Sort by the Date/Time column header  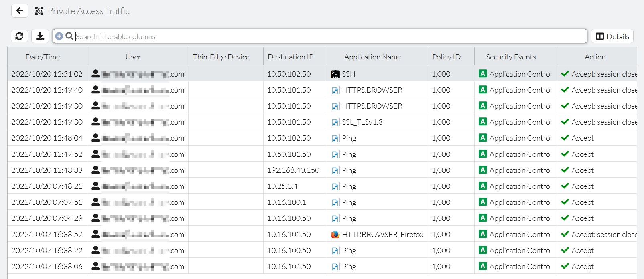pos(43,57)
